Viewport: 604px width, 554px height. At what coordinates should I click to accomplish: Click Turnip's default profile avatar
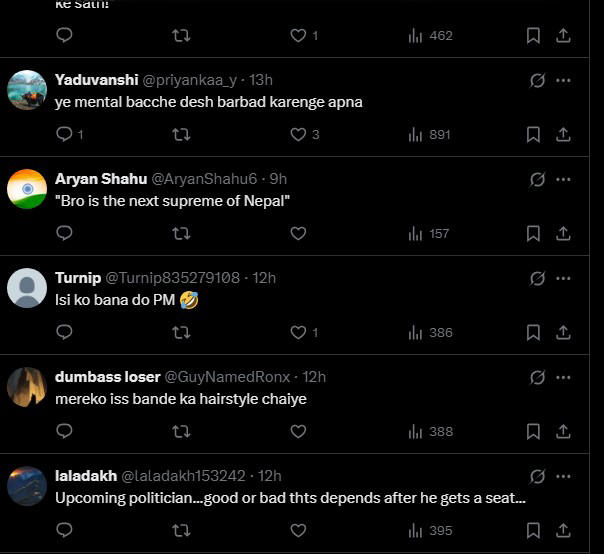(x=27, y=288)
